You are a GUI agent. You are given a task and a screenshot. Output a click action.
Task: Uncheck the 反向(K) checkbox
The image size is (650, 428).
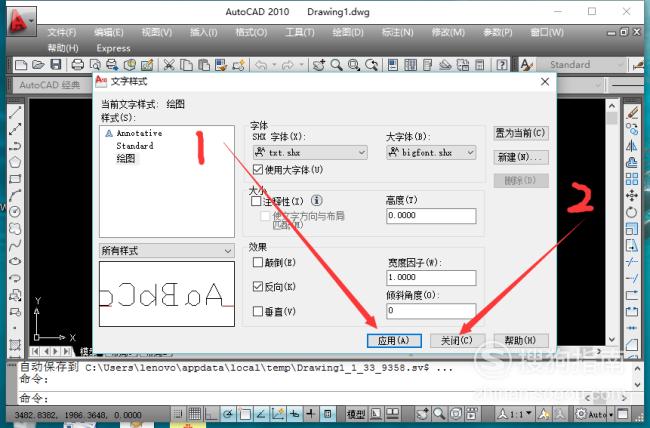[258, 287]
